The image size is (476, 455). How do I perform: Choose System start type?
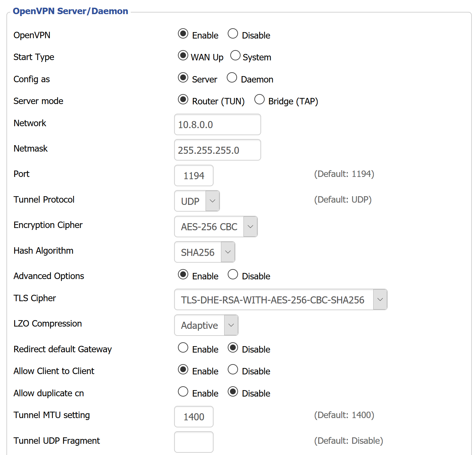coord(235,56)
